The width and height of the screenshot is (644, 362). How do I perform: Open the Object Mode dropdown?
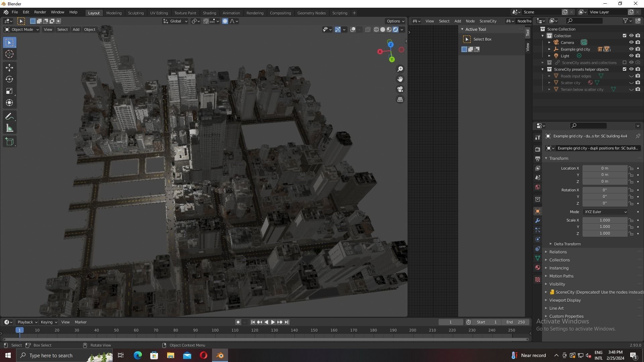point(22,29)
